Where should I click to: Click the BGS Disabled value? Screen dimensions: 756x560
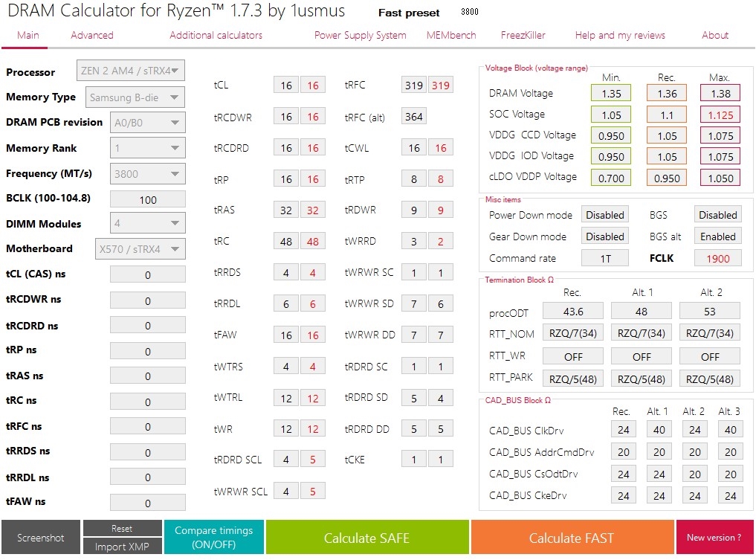pos(717,215)
